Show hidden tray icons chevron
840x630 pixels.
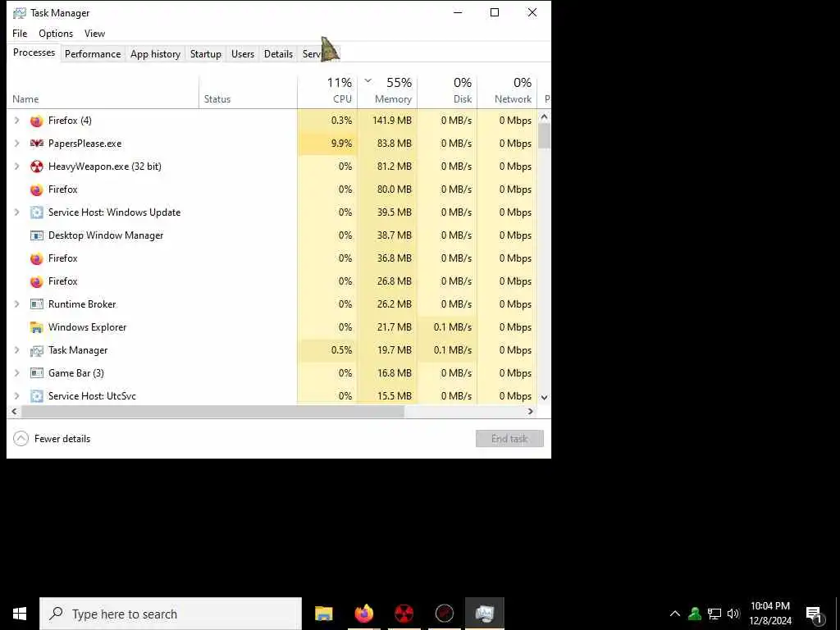[x=675, y=614]
